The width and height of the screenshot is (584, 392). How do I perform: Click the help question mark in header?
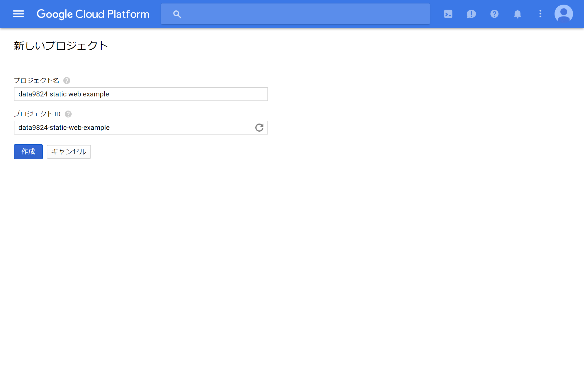click(494, 14)
